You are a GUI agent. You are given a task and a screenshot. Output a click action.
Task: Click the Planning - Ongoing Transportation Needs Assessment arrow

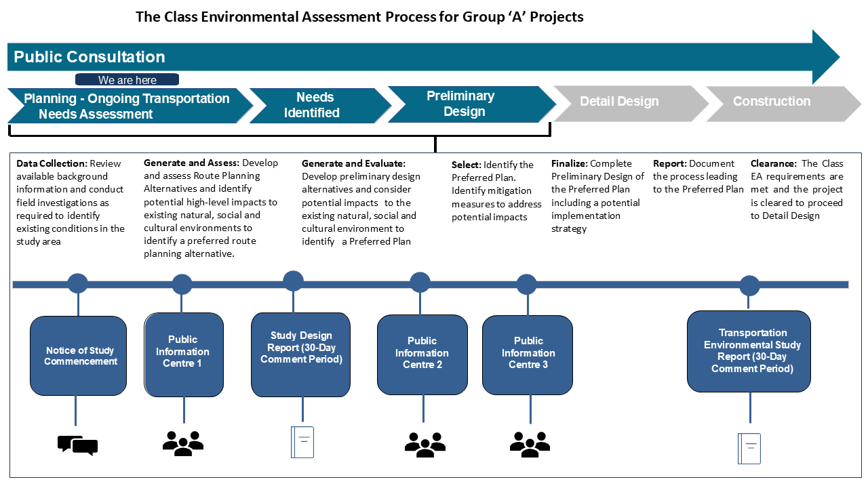[130, 106]
